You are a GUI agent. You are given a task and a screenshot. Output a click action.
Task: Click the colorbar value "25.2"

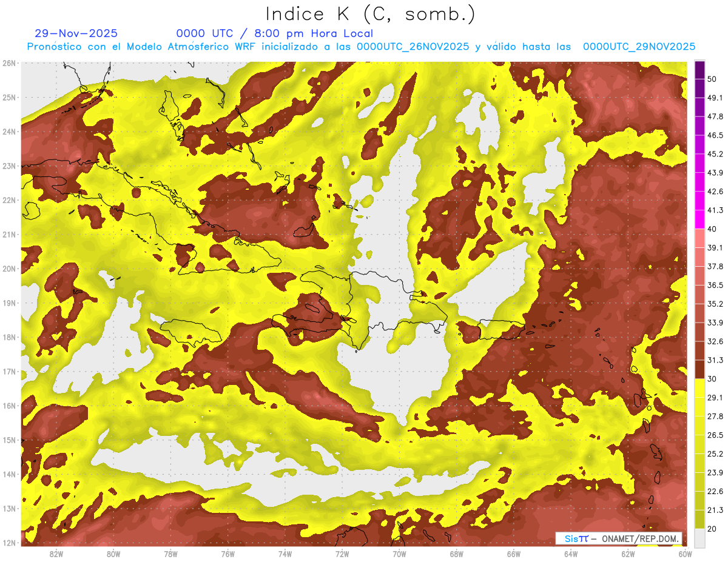715,454
